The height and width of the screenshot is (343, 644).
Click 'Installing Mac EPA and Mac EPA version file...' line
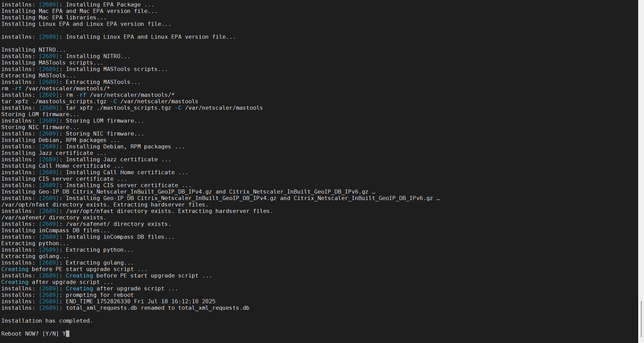pyautogui.click(x=79, y=11)
